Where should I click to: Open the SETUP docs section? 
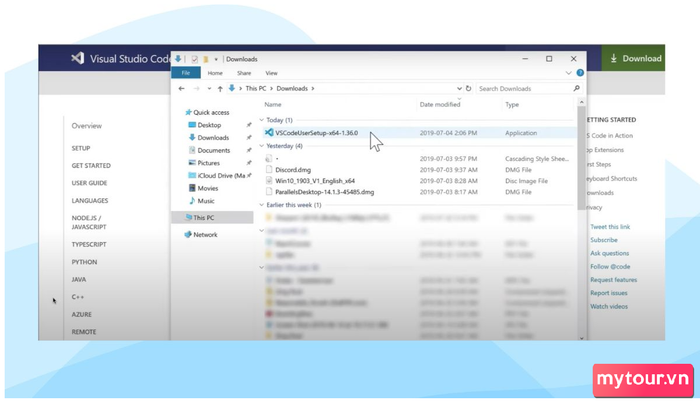pos(81,148)
